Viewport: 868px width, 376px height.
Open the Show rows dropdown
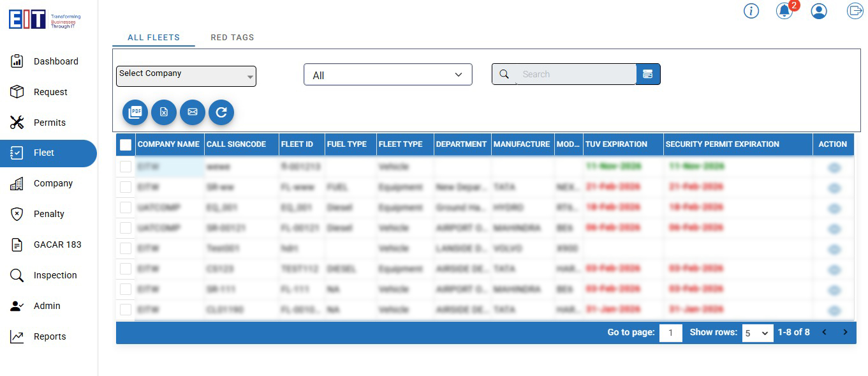[x=758, y=333]
